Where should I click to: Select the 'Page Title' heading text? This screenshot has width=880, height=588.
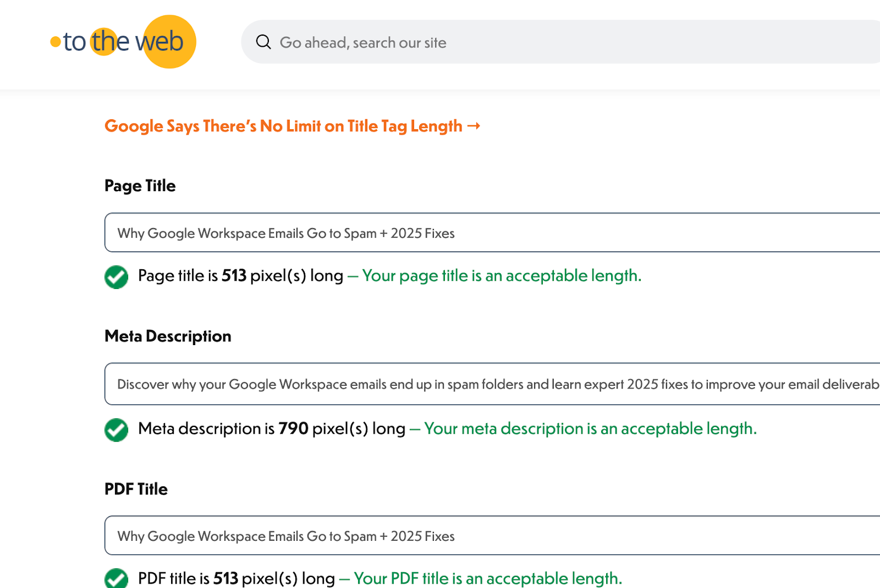pyautogui.click(x=140, y=186)
